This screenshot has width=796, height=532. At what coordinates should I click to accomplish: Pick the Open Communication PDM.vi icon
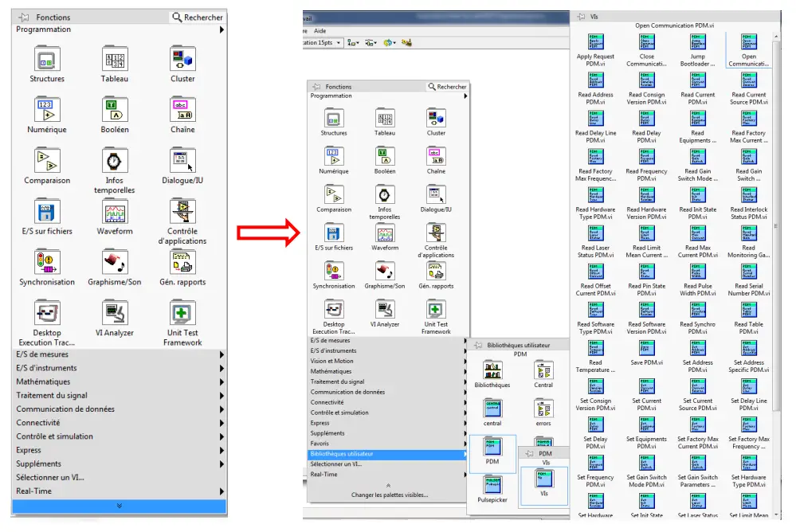(749, 42)
